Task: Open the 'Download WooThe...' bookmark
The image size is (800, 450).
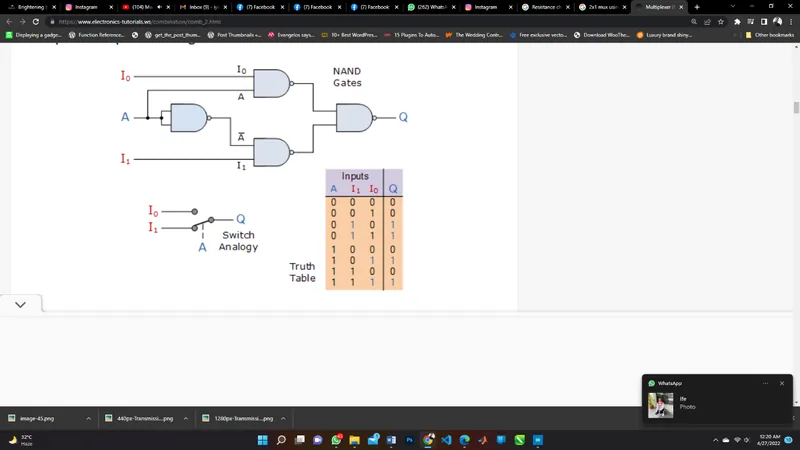Action: point(602,35)
